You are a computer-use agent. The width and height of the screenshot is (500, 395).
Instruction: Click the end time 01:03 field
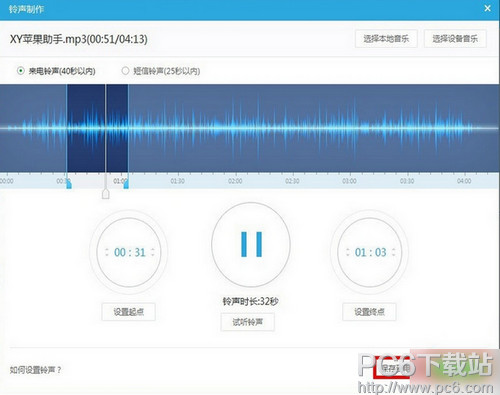click(x=371, y=252)
